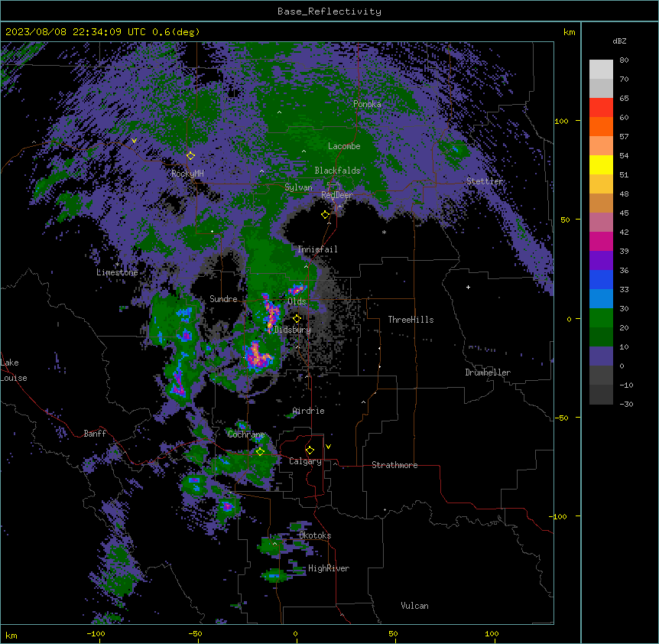The image size is (659, 644).
Task: Click the asterisk marker east of RedDeer diamond
Action: (x=384, y=232)
